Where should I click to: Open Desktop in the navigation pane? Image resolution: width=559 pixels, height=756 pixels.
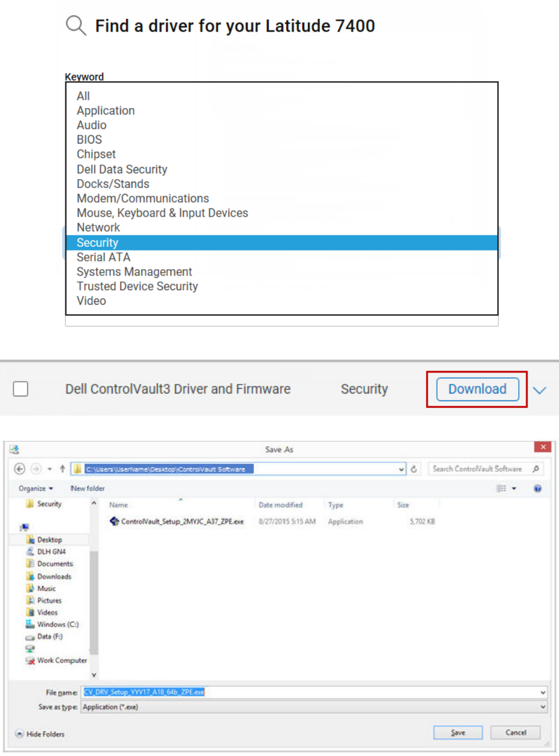[x=44, y=539]
